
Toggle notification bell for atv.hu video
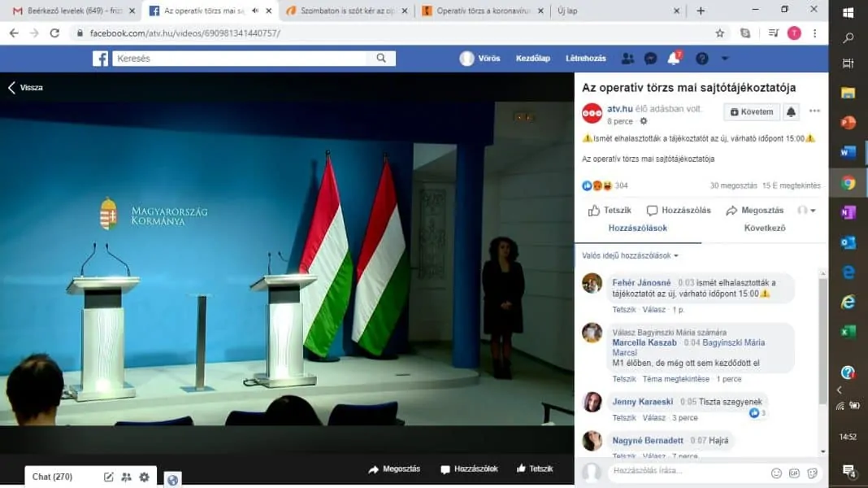click(x=791, y=112)
